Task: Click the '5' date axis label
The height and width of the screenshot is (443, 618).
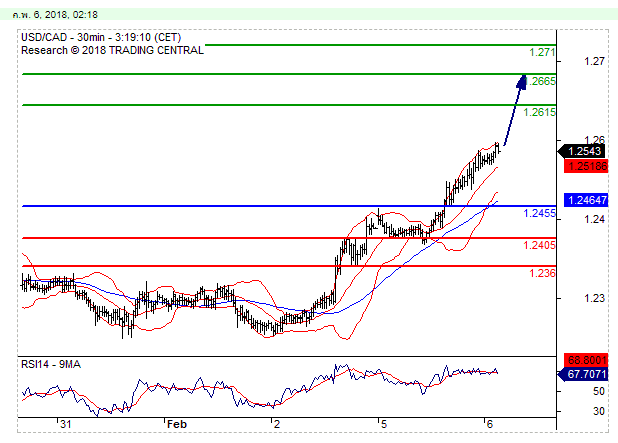Action: [384, 424]
